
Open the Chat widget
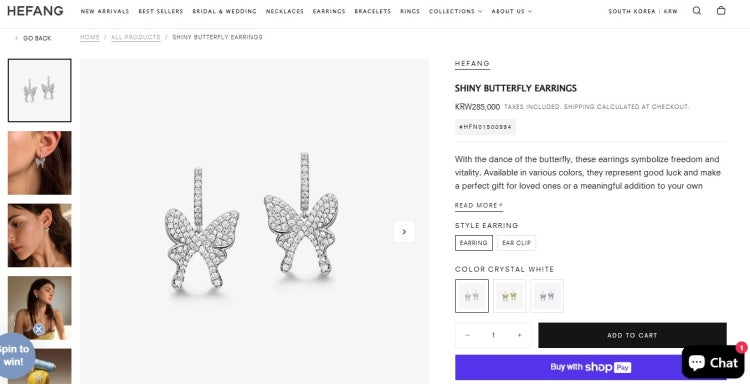tap(712, 362)
